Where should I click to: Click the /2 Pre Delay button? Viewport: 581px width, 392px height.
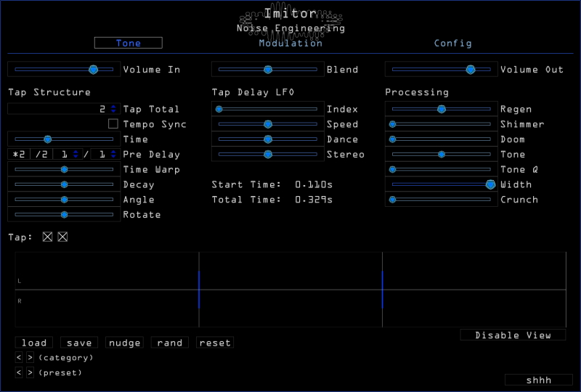coord(41,154)
